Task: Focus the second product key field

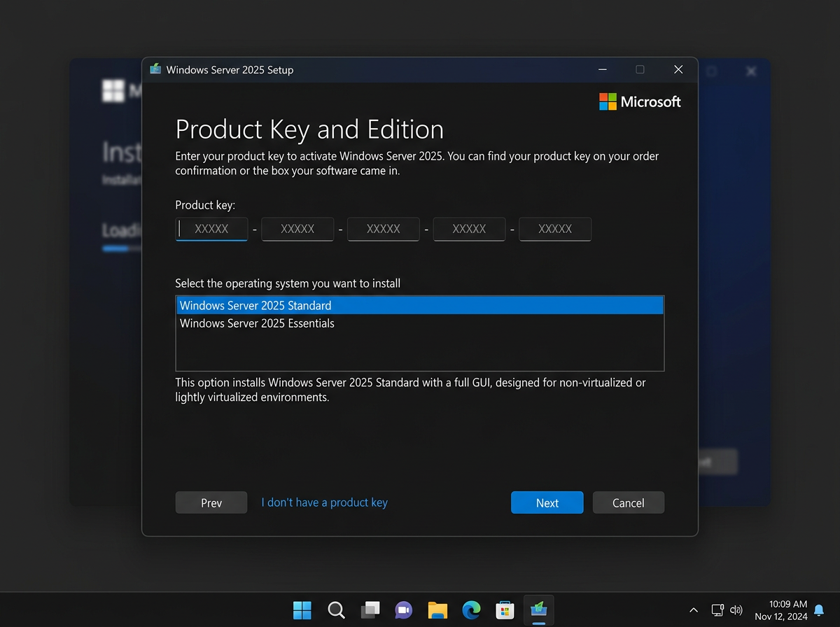Action: click(x=297, y=229)
